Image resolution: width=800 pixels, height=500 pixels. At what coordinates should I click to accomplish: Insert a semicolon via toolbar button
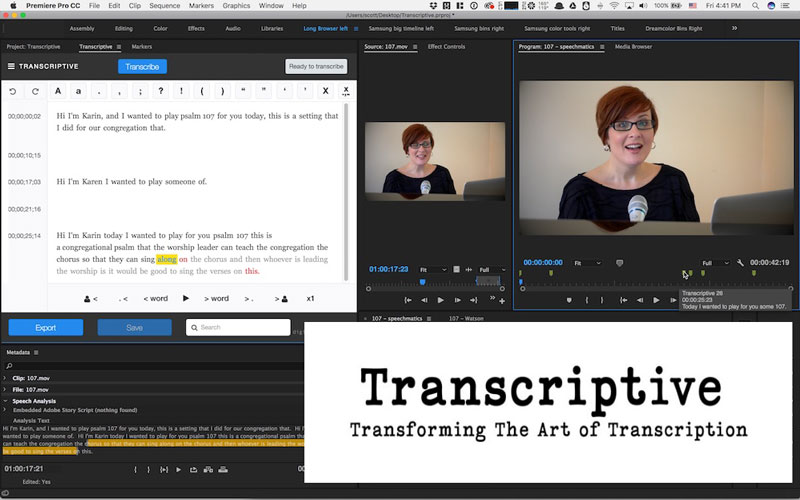(140, 91)
